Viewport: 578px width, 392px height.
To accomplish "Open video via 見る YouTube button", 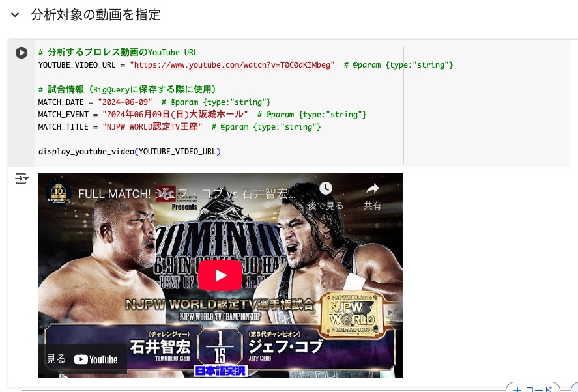I will 82,359.
